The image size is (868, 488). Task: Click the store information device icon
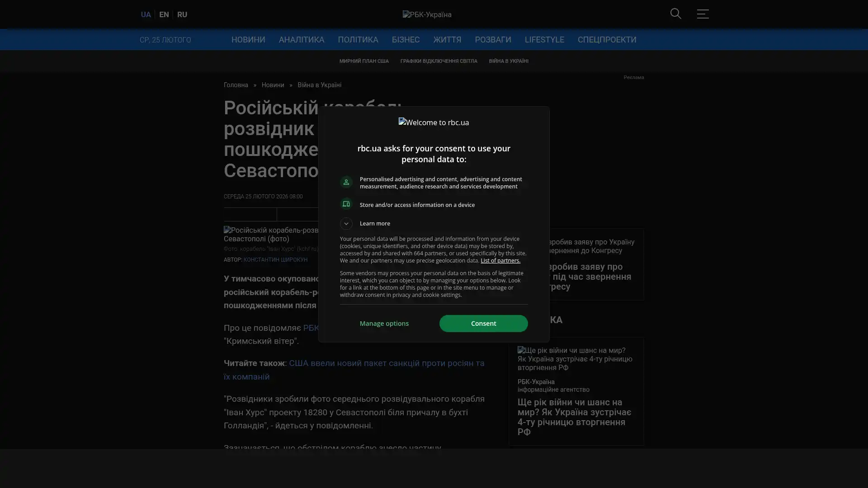tap(346, 204)
